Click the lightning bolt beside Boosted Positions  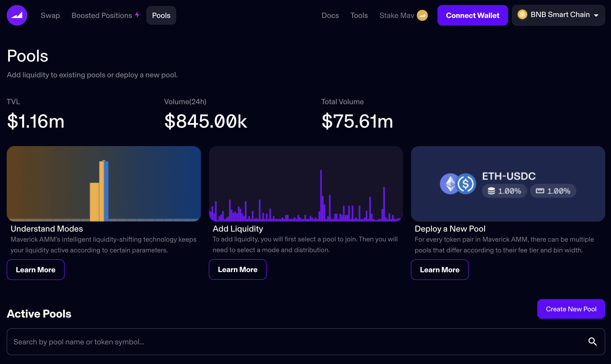point(137,15)
